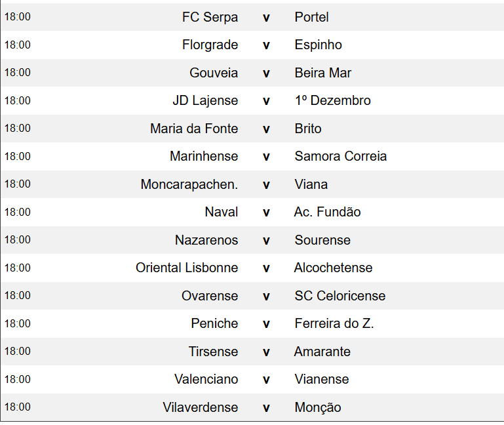Open the Vilaverdense team page
The width and height of the screenshot is (504, 425).
(201, 407)
